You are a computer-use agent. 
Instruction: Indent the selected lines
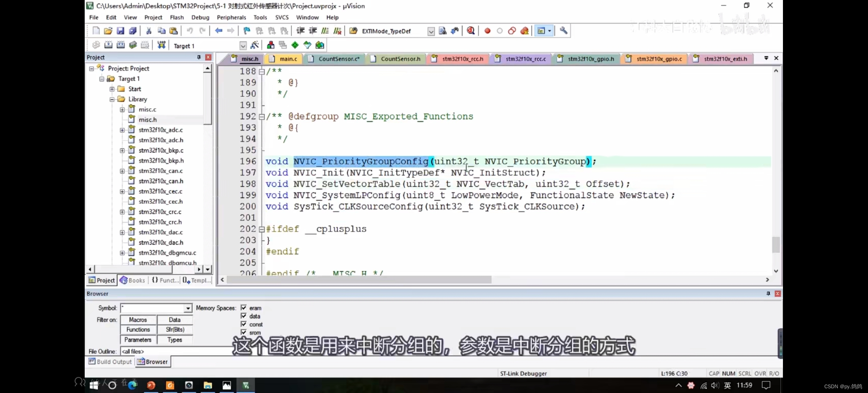point(300,31)
